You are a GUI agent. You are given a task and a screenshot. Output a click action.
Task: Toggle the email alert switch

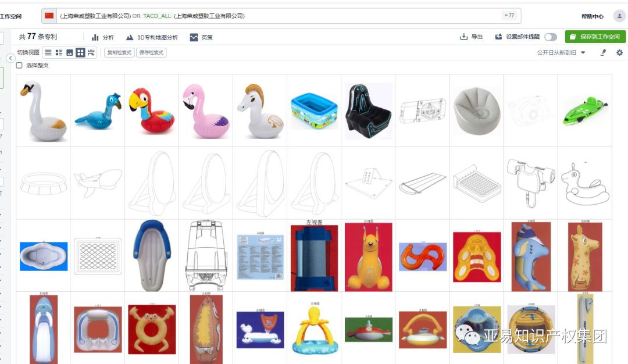[x=551, y=37]
